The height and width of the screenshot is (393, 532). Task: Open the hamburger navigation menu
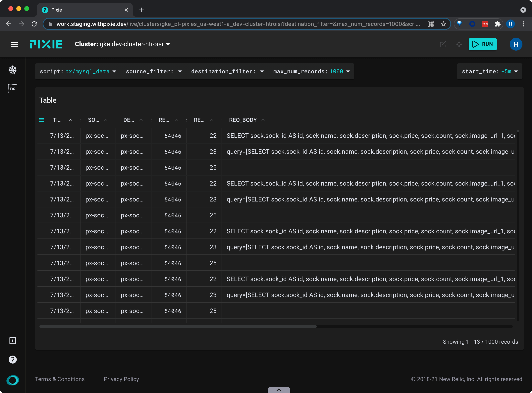click(x=14, y=44)
